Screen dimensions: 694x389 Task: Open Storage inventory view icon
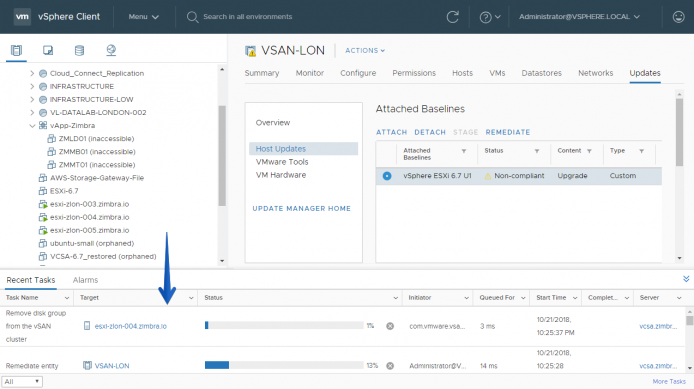(79, 50)
